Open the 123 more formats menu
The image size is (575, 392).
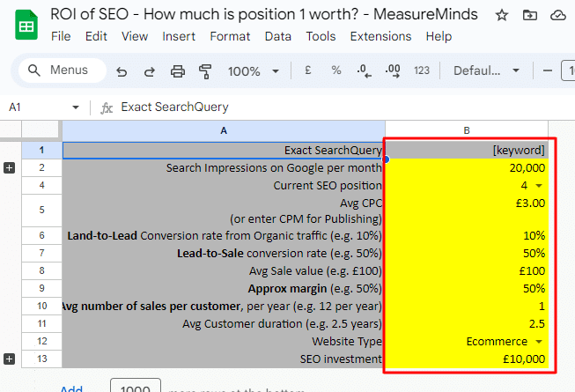(x=422, y=70)
